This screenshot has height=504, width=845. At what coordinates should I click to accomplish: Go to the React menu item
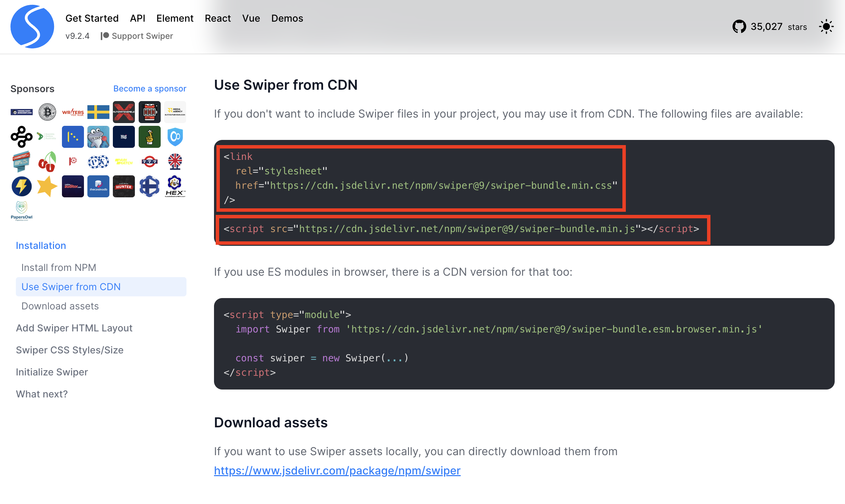tap(218, 18)
